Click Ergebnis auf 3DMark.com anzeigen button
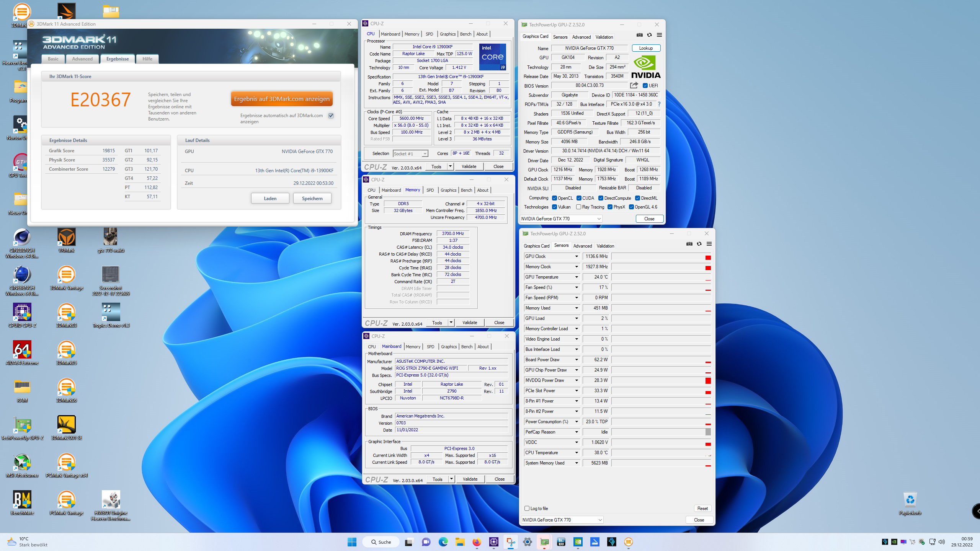Viewport: 980px width, 551px height. click(x=282, y=99)
